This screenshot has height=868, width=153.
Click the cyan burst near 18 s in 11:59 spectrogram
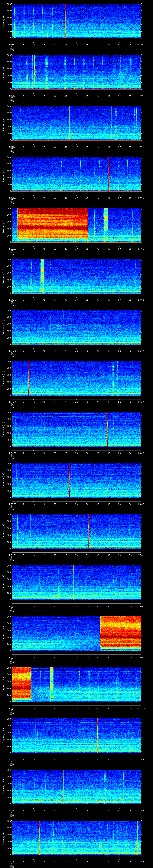pos(51,684)
